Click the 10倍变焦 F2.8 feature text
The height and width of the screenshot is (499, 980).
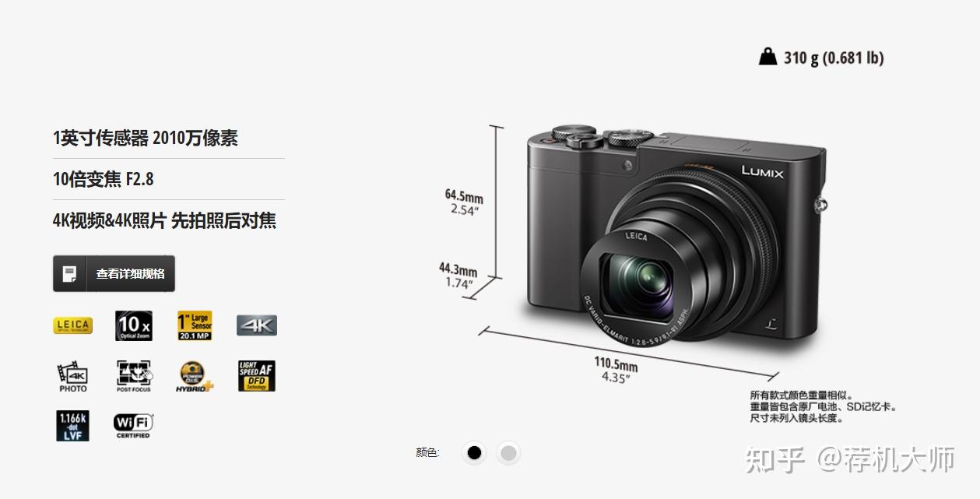click(104, 179)
